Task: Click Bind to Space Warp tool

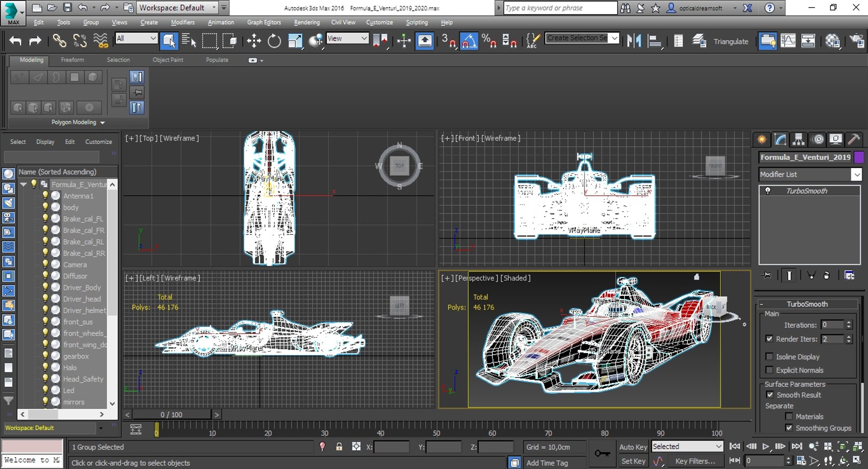Action: click(101, 41)
